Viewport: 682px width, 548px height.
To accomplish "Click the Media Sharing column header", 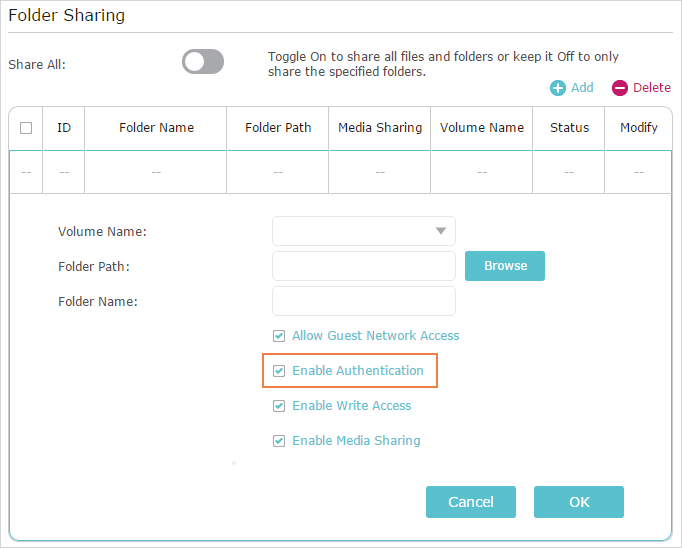I will [x=380, y=128].
